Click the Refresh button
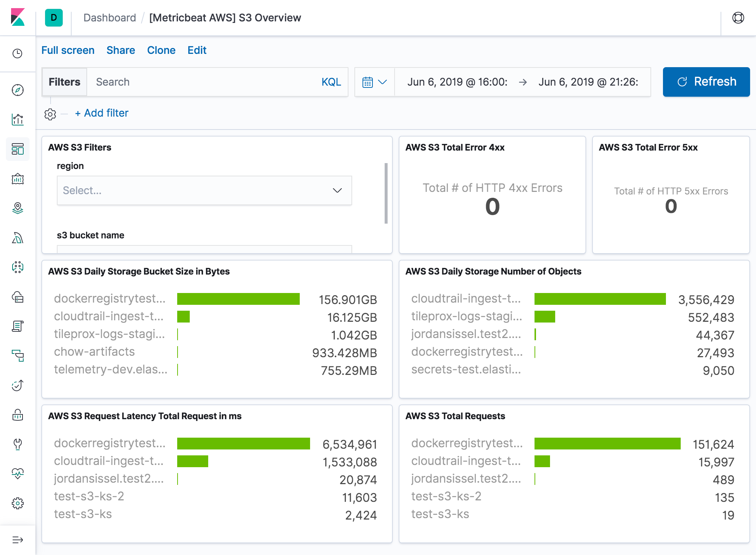Viewport: 756px width, 555px height. pos(706,82)
